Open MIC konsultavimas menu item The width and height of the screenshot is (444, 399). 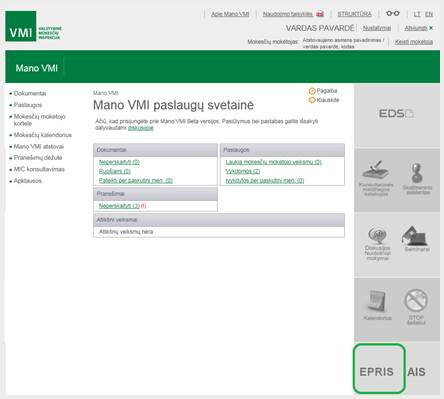(39, 169)
